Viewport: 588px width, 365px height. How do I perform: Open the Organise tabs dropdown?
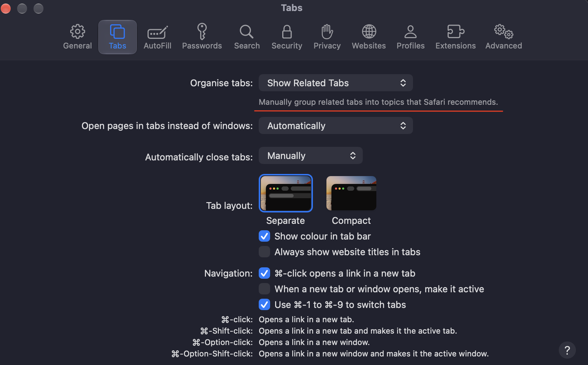[336, 83]
